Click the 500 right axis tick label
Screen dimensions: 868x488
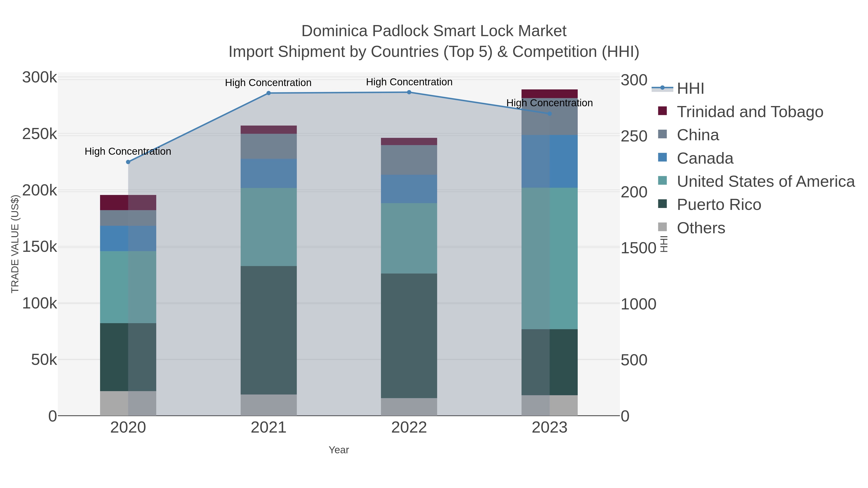pos(634,360)
